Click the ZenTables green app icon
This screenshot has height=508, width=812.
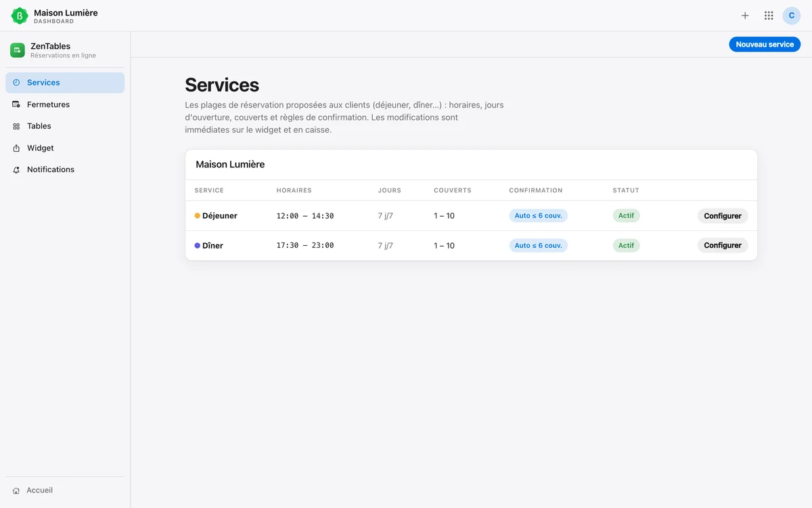(x=18, y=50)
